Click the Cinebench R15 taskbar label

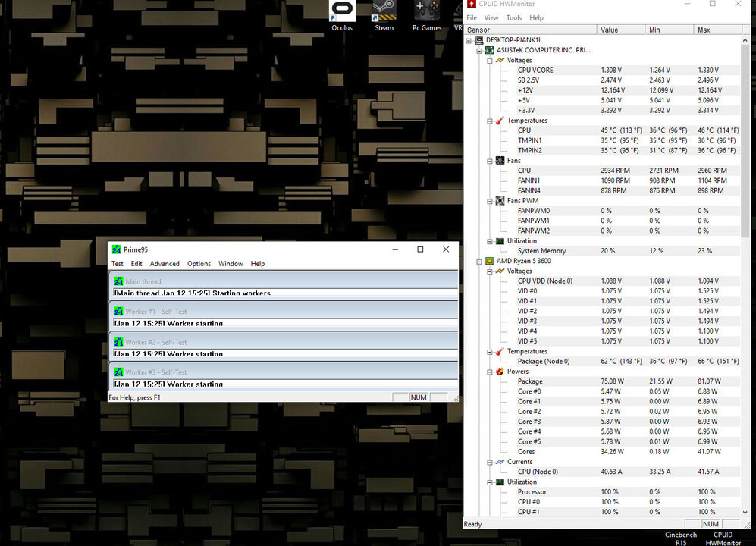[x=681, y=538]
